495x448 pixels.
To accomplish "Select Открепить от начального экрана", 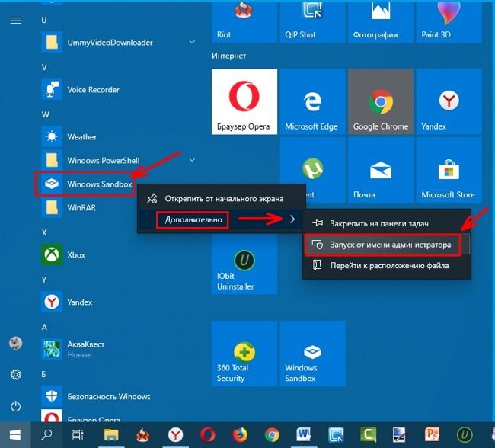I will click(222, 199).
